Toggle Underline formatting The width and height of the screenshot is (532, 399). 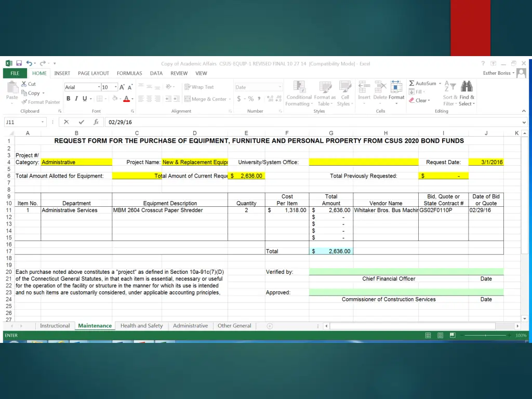point(84,99)
